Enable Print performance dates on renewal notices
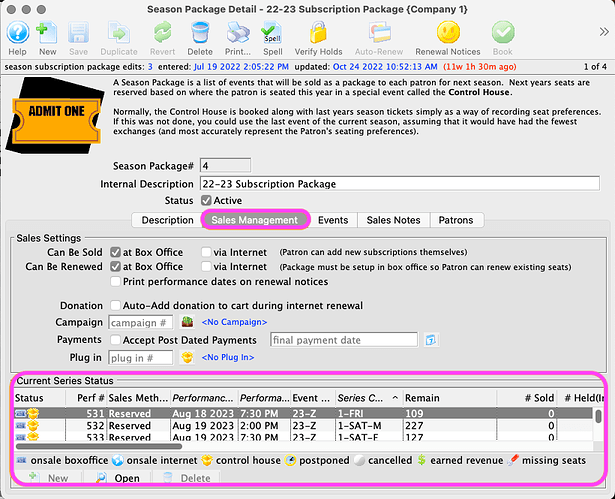 [115, 282]
